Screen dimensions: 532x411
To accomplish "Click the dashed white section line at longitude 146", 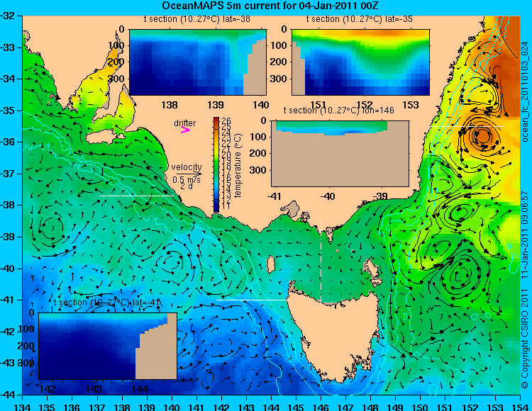I will click(321, 261).
